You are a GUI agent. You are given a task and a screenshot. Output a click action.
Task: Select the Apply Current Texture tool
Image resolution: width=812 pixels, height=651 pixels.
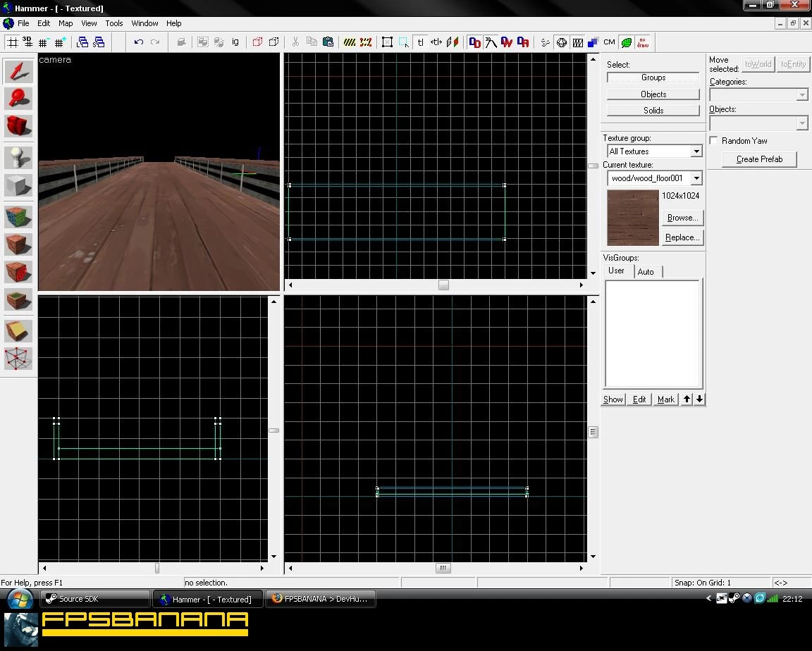coord(18,244)
